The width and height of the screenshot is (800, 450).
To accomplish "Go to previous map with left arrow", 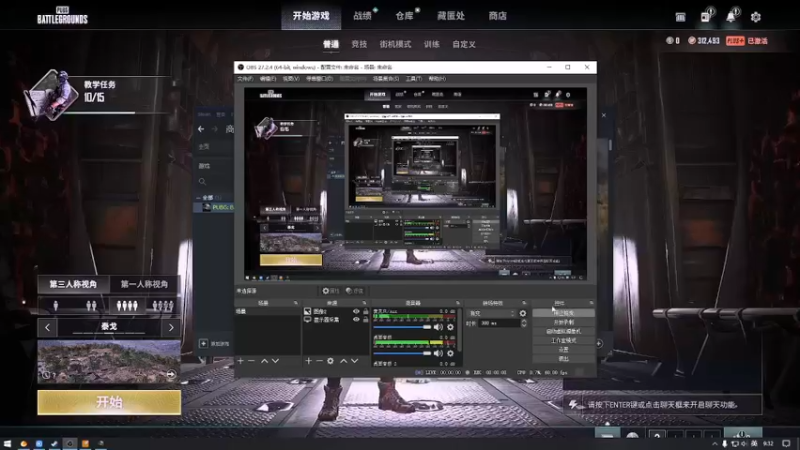I will click(x=47, y=328).
